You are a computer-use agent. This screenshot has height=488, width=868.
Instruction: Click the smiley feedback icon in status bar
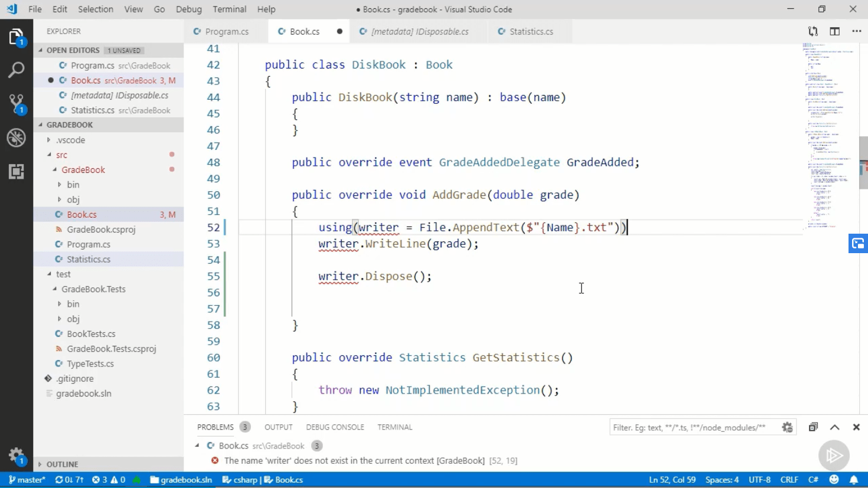[x=834, y=480]
